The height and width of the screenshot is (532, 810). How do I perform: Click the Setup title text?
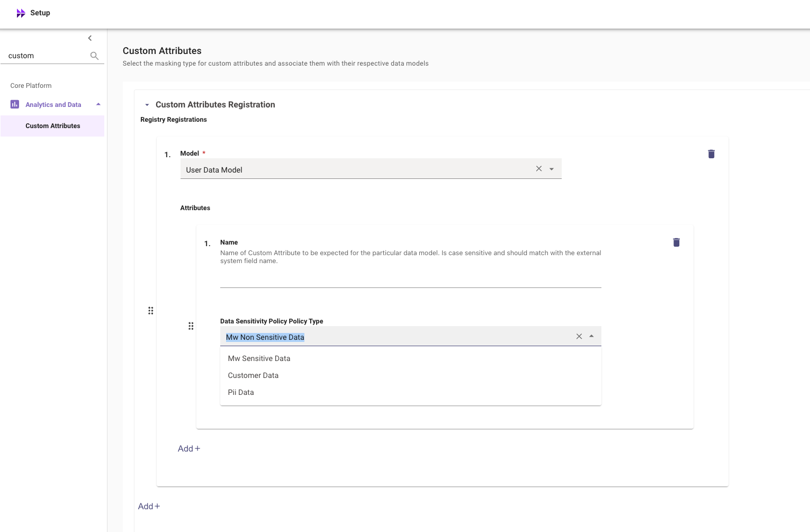(40, 13)
